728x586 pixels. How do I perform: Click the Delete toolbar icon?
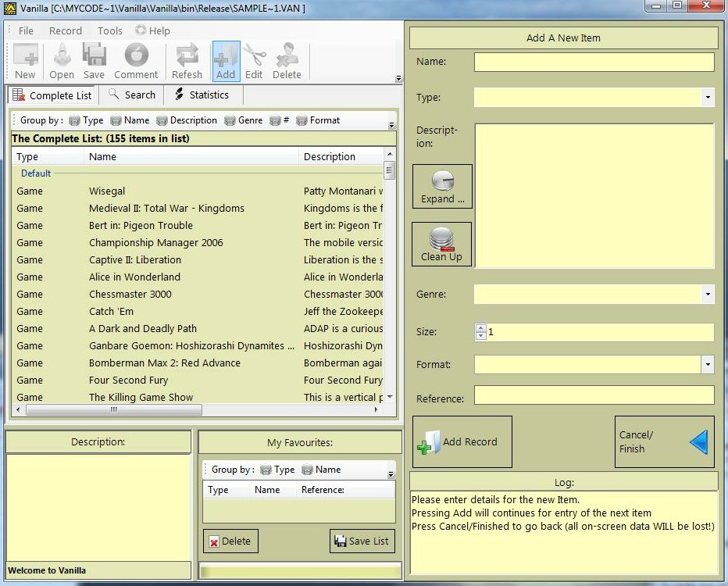287,61
